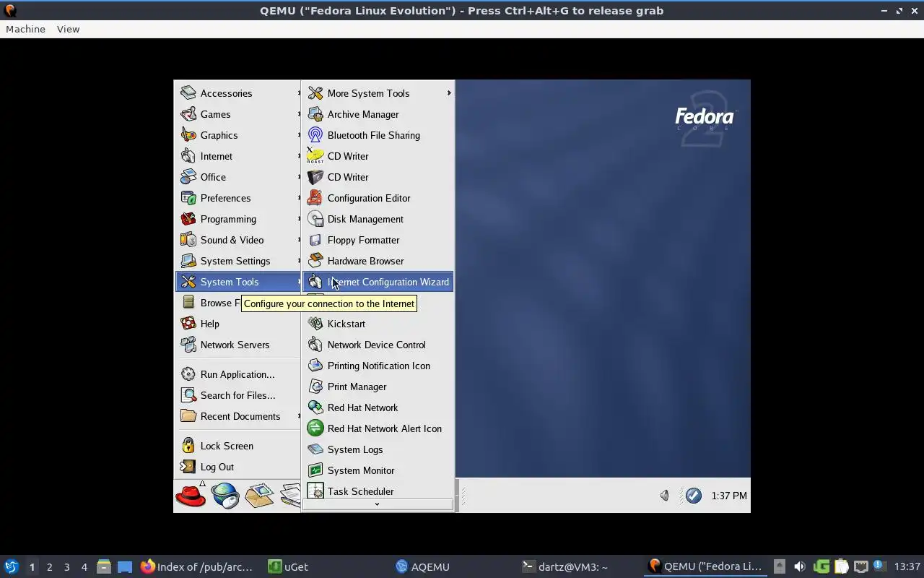Launch web browser globe icon in panel
Image resolution: width=924 pixels, height=578 pixels.
225,496
